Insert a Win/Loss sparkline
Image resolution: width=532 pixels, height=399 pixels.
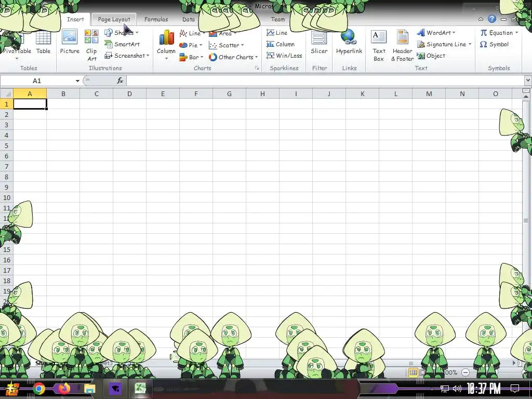(284, 56)
